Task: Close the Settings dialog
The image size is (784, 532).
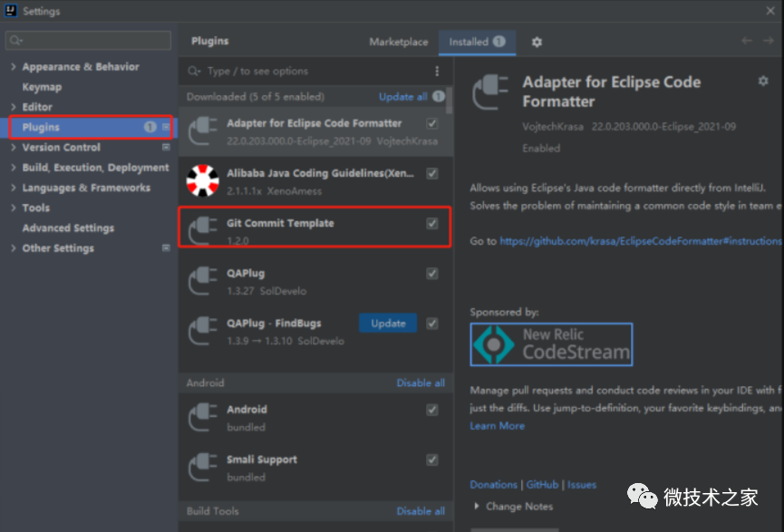Action: (770, 11)
